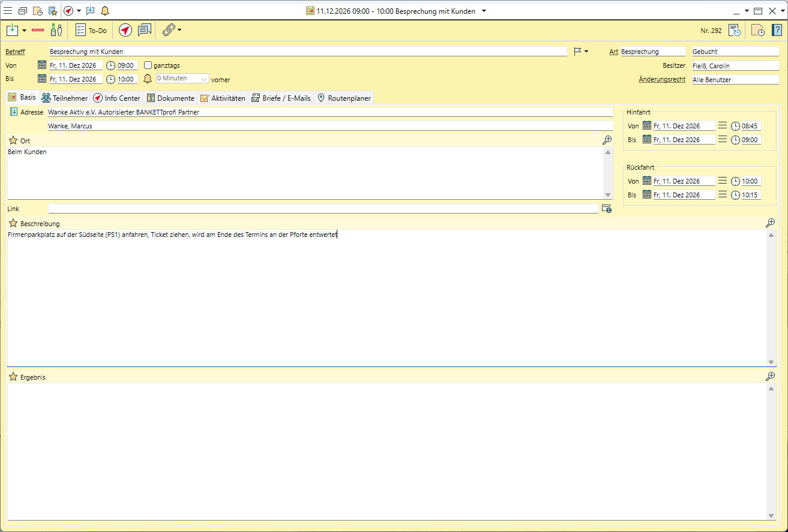Click the chain link attachment icon
The image size is (788, 532).
(169, 30)
